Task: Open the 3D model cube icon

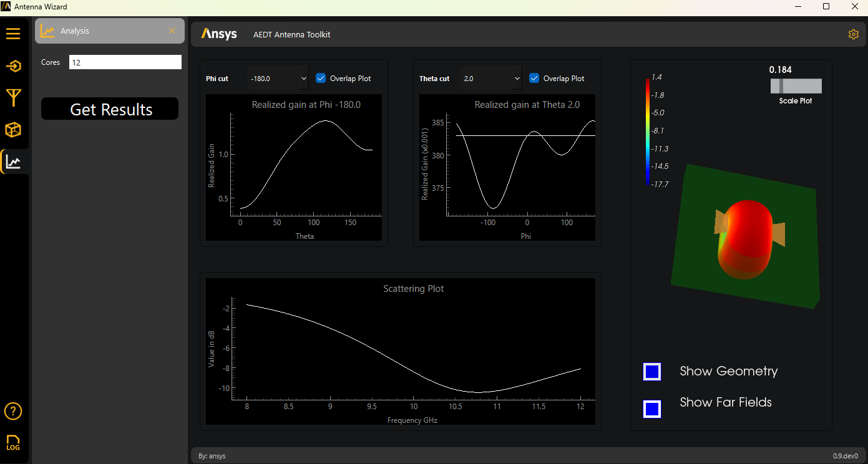Action: [13, 130]
